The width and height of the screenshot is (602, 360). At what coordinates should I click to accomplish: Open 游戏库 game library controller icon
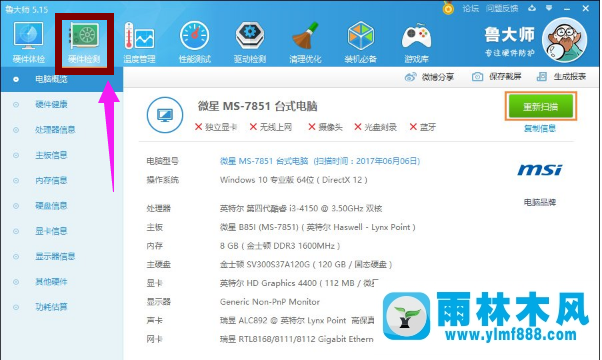pyautogui.click(x=416, y=42)
